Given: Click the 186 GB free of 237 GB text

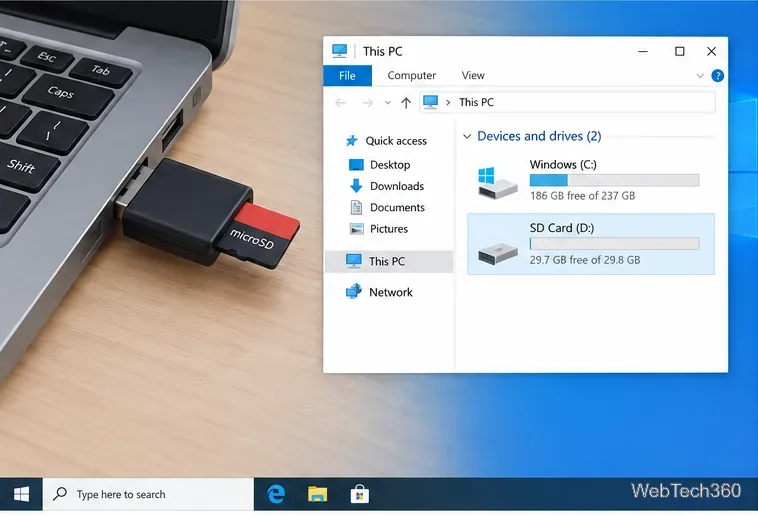Looking at the screenshot, I should pyautogui.click(x=582, y=196).
